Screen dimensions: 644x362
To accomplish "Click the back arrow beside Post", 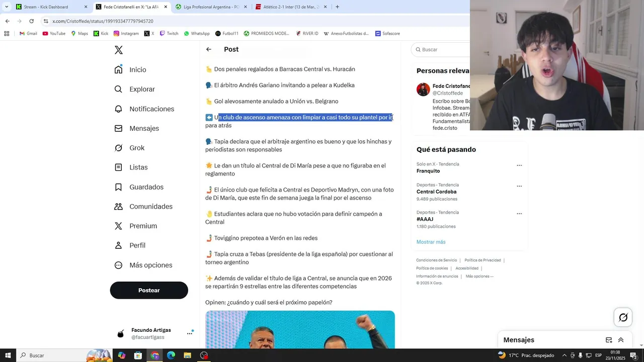I will (209, 49).
